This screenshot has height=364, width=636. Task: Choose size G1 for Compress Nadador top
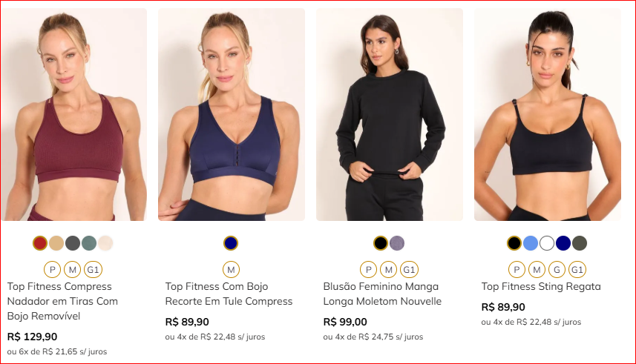pos(93,270)
